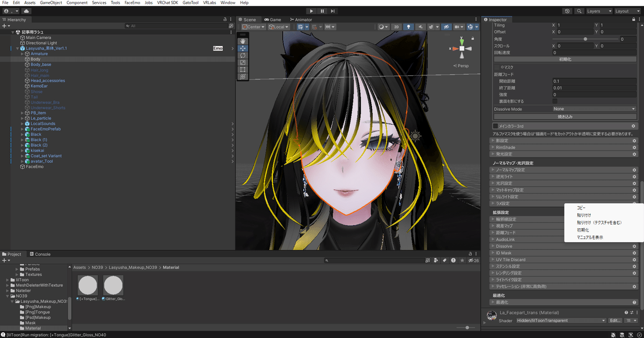Image resolution: width=644 pixels, height=338 pixels.
Task: Click the global Search magnifier icon
Action: [x=580, y=11]
